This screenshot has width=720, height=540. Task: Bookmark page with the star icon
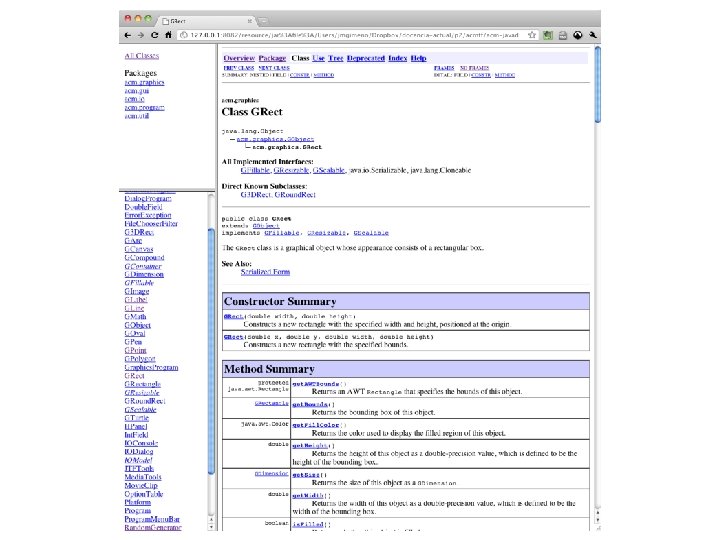[x=532, y=35]
